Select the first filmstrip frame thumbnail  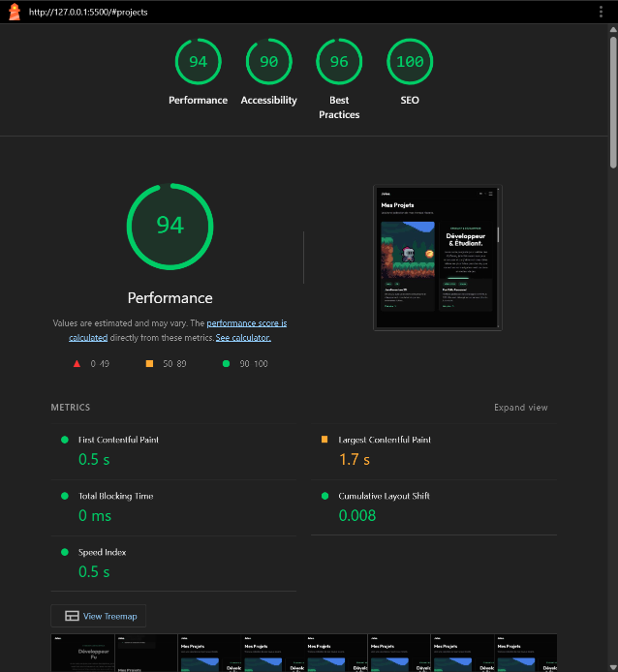click(x=81, y=654)
